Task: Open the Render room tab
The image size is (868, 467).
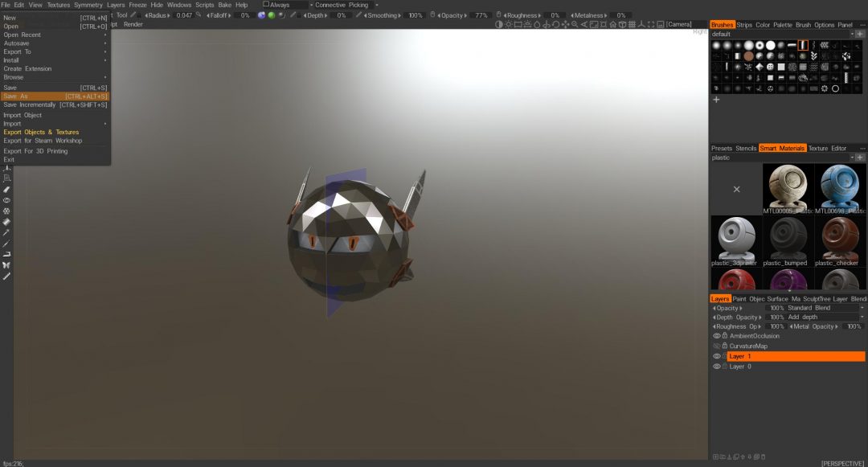Action: (133, 24)
